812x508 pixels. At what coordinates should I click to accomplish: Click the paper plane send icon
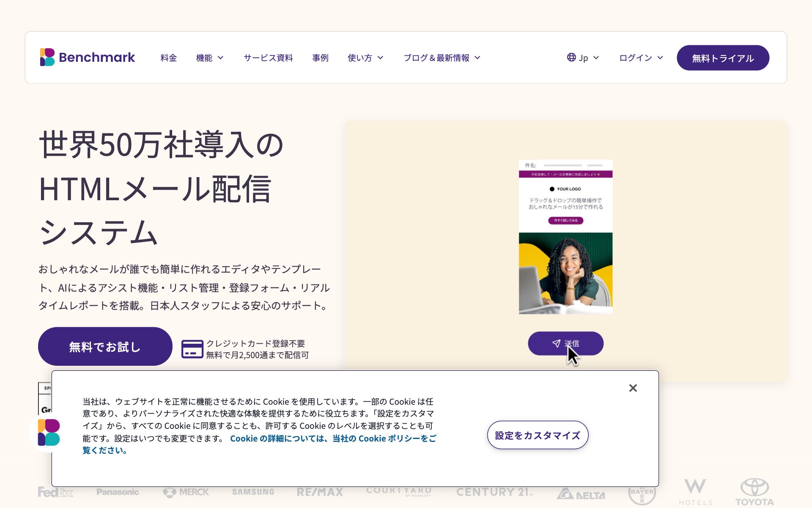tap(556, 343)
